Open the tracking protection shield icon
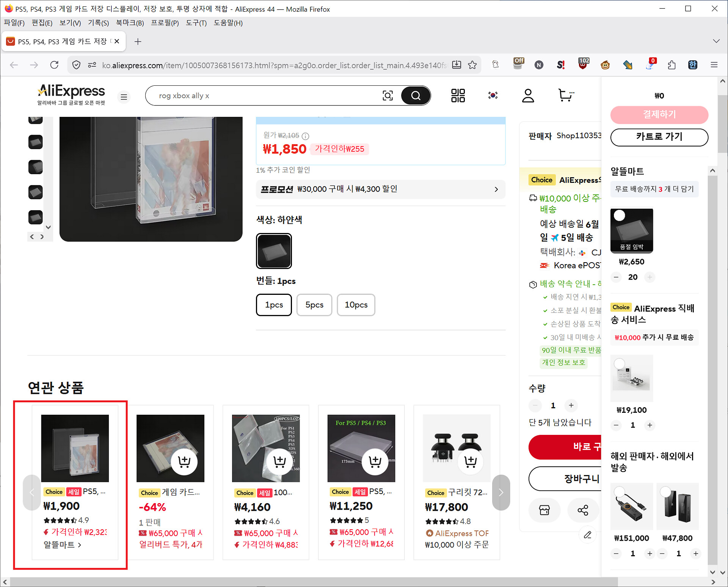The width and height of the screenshot is (728, 587). pos(76,65)
